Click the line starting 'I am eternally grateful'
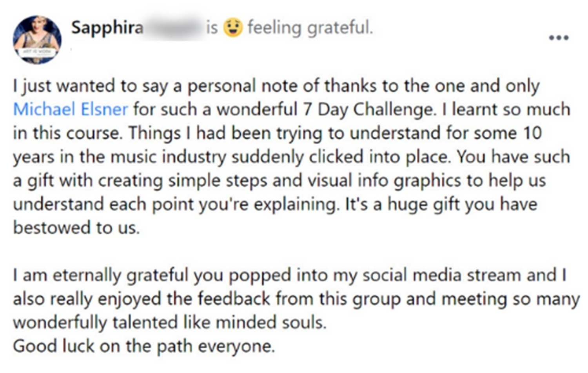The image size is (588, 373). (x=290, y=276)
